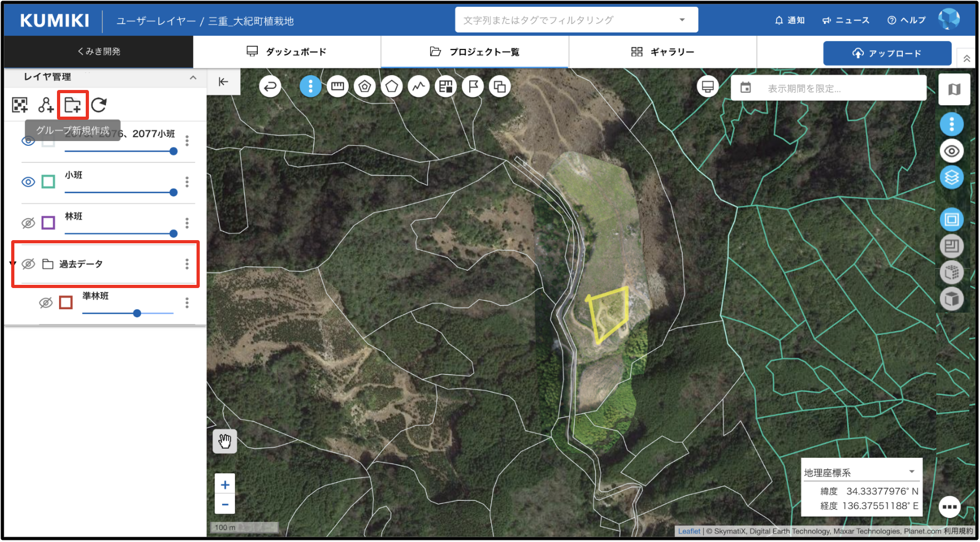Open the ヘルプ link

[x=907, y=20]
